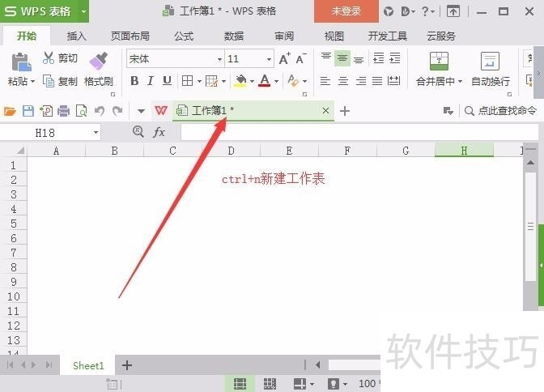The height and width of the screenshot is (392, 544).
Task: Open the Name Box H18 dropdown
Action: coord(96,132)
